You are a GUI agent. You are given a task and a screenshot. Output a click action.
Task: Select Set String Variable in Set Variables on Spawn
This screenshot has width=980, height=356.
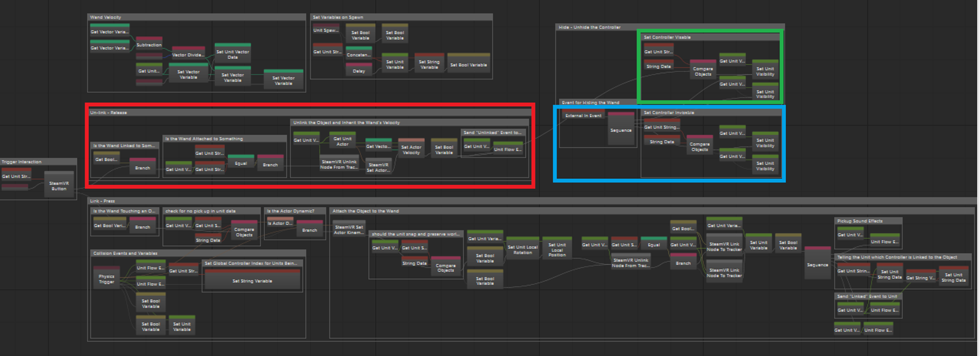(x=429, y=62)
